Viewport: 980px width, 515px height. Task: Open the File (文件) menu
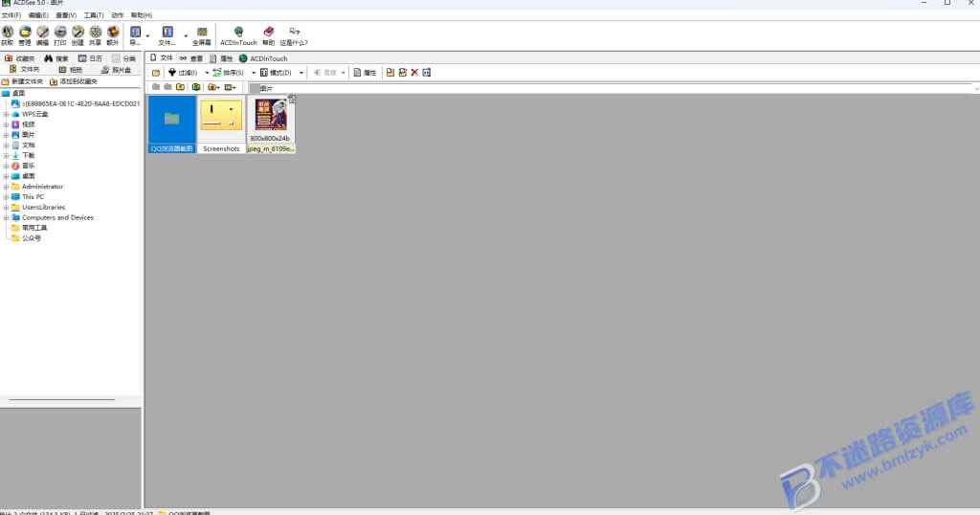[x=11, y=15]
